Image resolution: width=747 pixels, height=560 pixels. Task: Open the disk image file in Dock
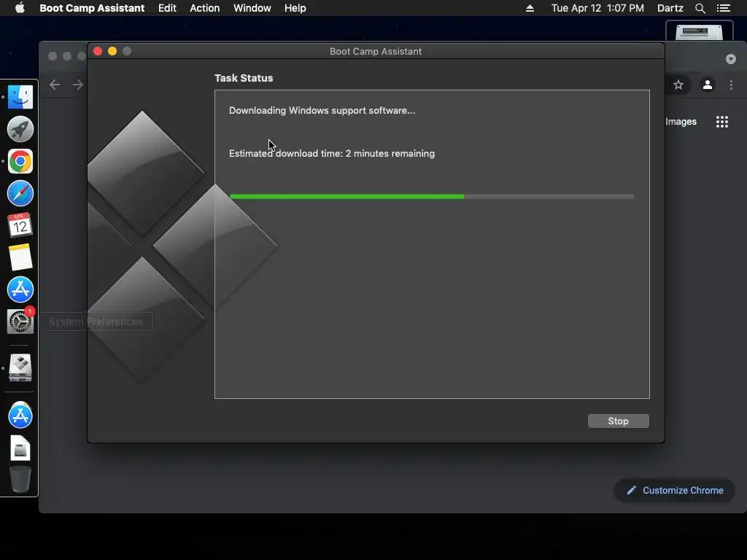20,448
